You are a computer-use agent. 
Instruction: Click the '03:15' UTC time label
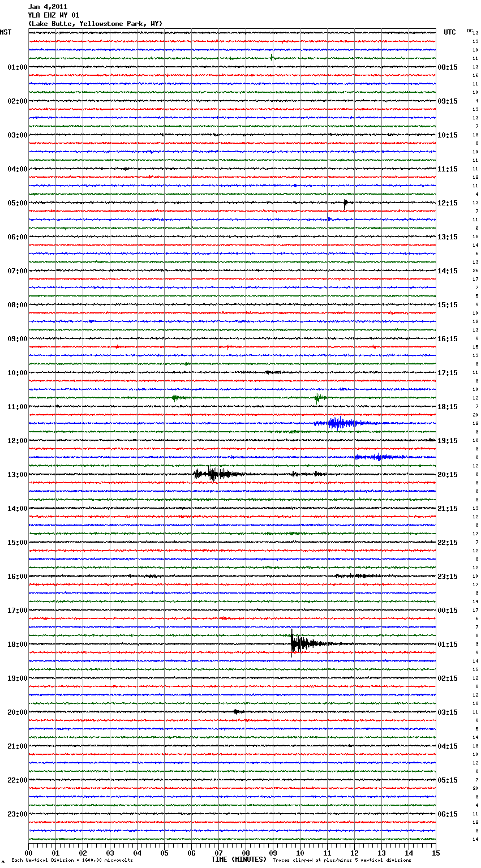click(x=448, y=712)
